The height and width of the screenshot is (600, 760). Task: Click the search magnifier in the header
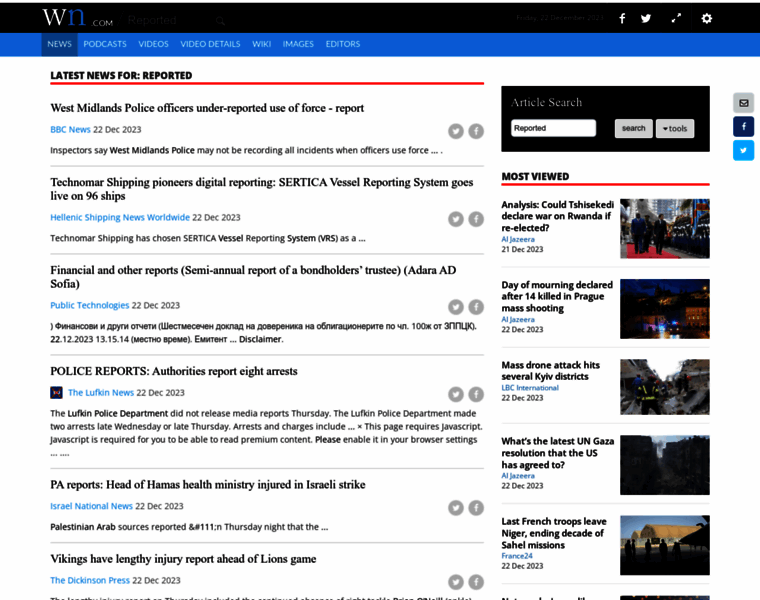pos(221,21)
